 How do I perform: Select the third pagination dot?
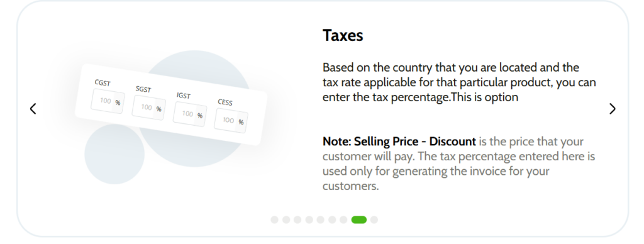(297, 219)
